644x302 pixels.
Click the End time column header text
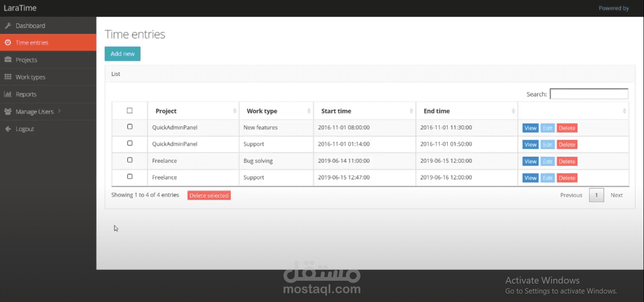pyautogui.click(x=437, y=111)
